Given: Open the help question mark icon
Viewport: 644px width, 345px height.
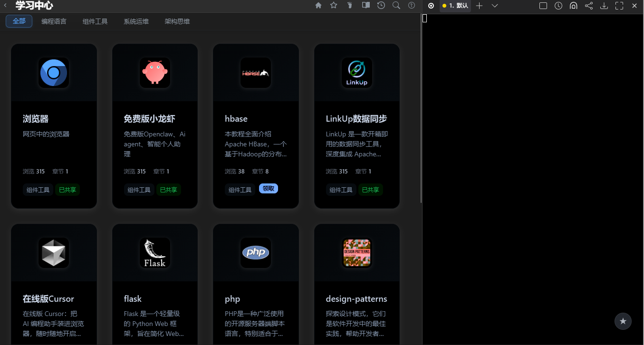Looking at the screenshot, I should 412,5.
